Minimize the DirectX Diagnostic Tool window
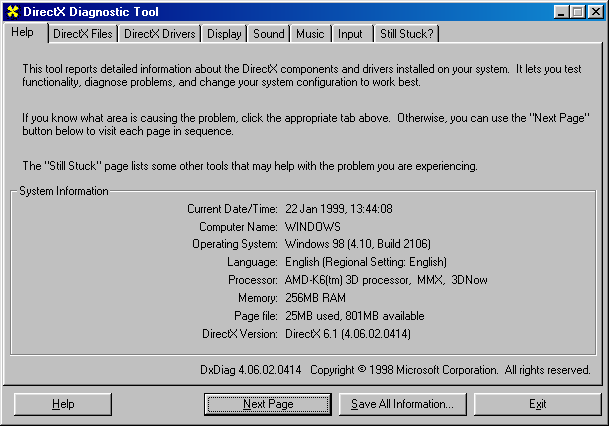The width and height of the screenshot is (609, 426). 561,12
